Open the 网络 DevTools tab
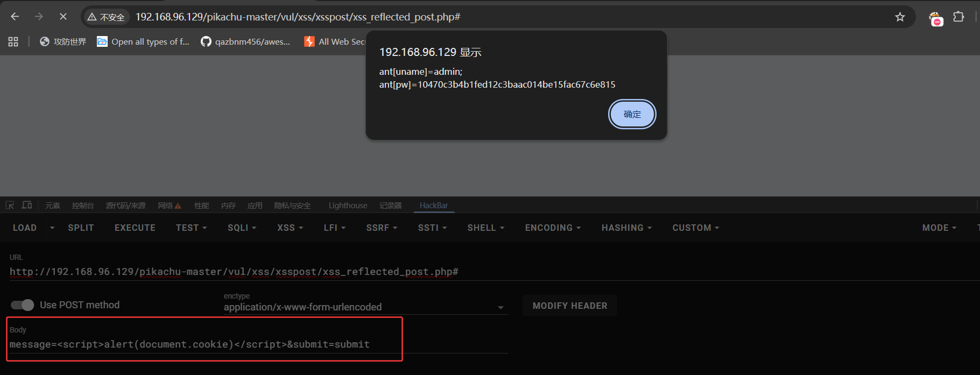The height and width of the screenshot is (375, 980). point(170,206)
